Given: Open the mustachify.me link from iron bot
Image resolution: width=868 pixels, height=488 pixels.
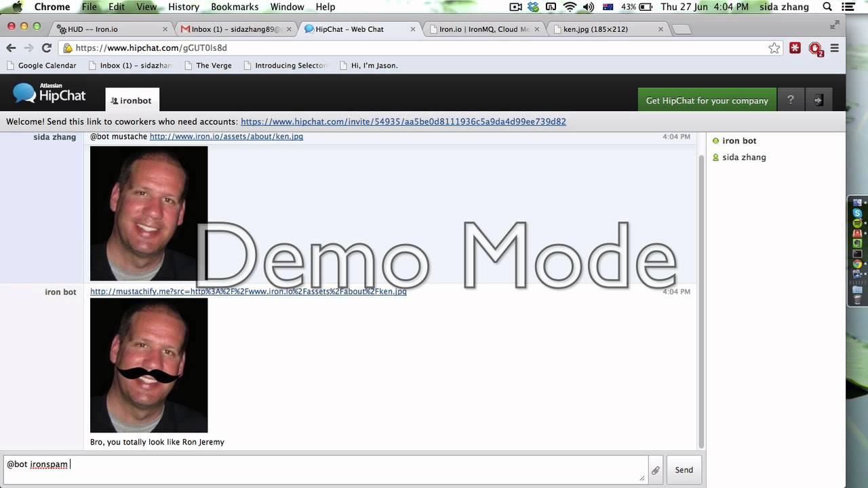Looking at the screenshot, I should (248, 291).
